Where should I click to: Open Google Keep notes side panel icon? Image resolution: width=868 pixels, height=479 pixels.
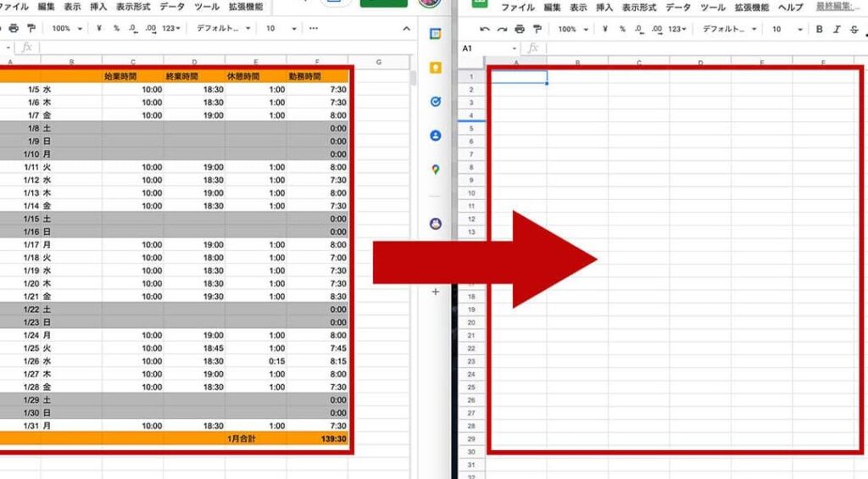point(436,68)
